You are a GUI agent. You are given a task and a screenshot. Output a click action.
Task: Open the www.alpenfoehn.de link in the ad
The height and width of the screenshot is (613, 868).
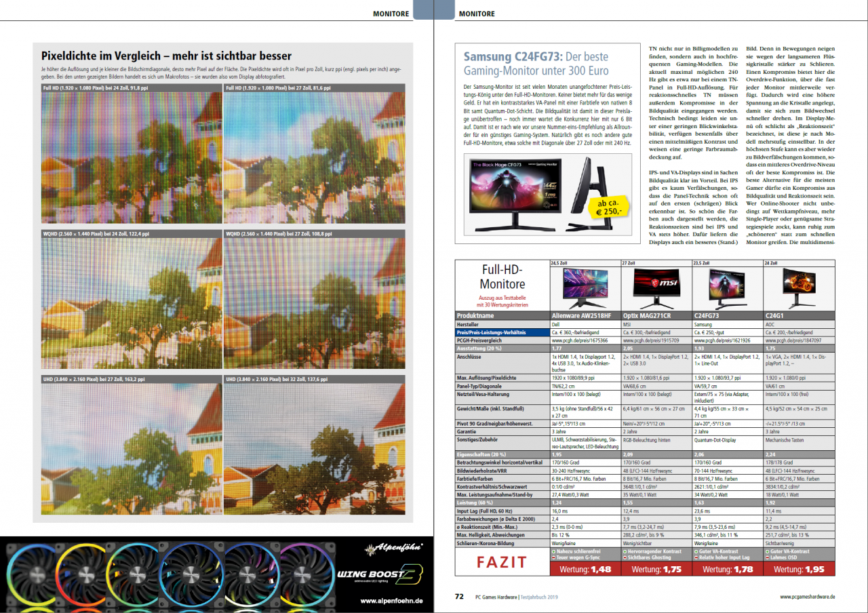coord(392,601)
